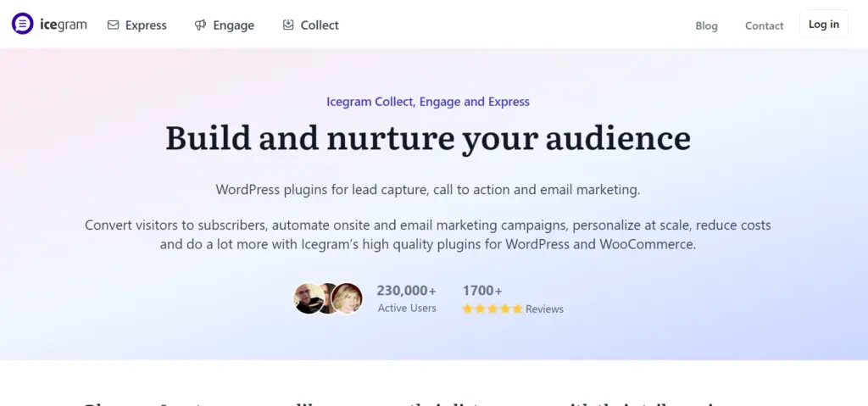Click the Icegram purple logo icon
868x406 pixels.
pos(23,24)
